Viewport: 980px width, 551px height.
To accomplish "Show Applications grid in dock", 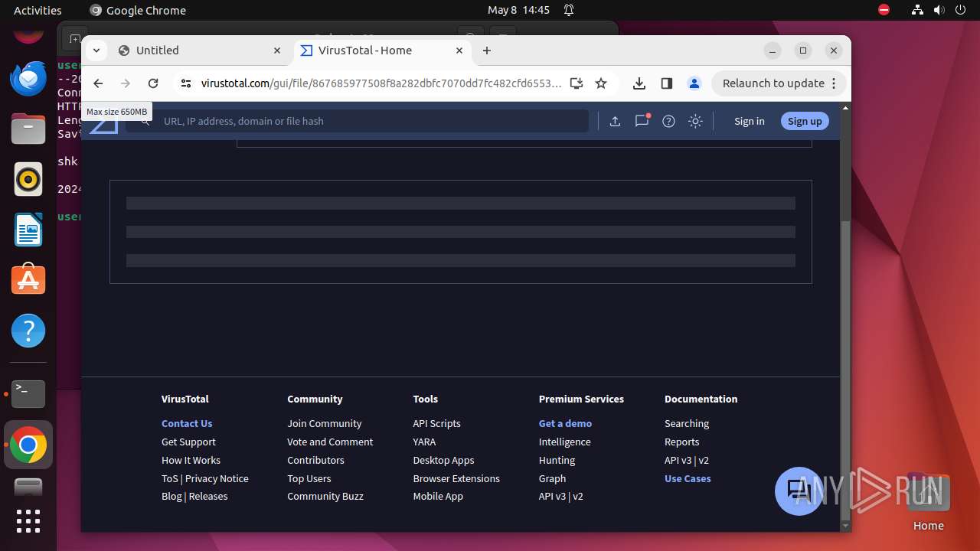I will click(x=28, y=521).
